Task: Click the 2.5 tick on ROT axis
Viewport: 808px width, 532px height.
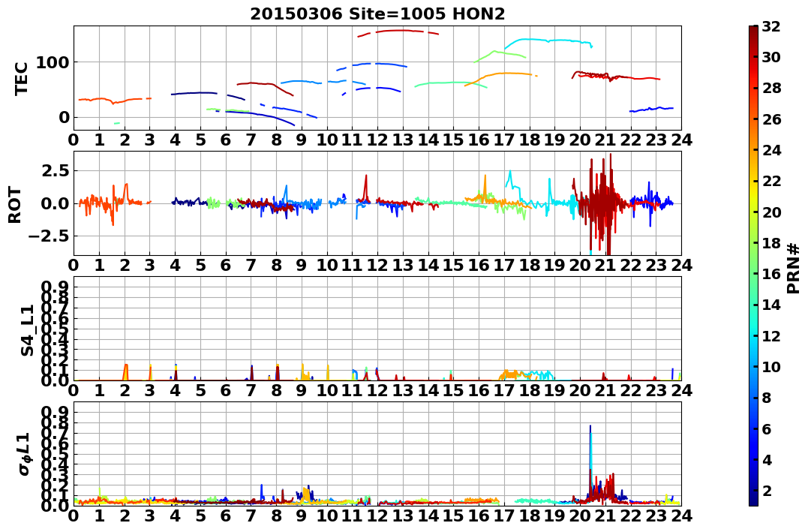Action: [56, 170]
